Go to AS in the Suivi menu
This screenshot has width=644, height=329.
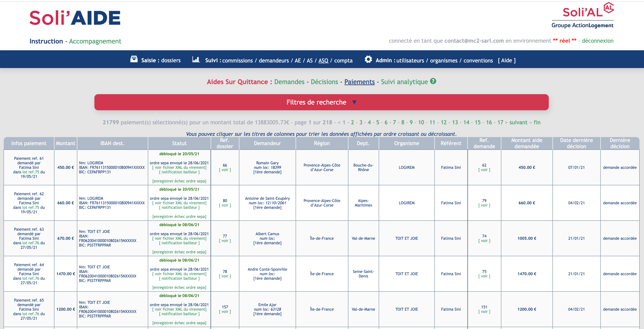309,60
